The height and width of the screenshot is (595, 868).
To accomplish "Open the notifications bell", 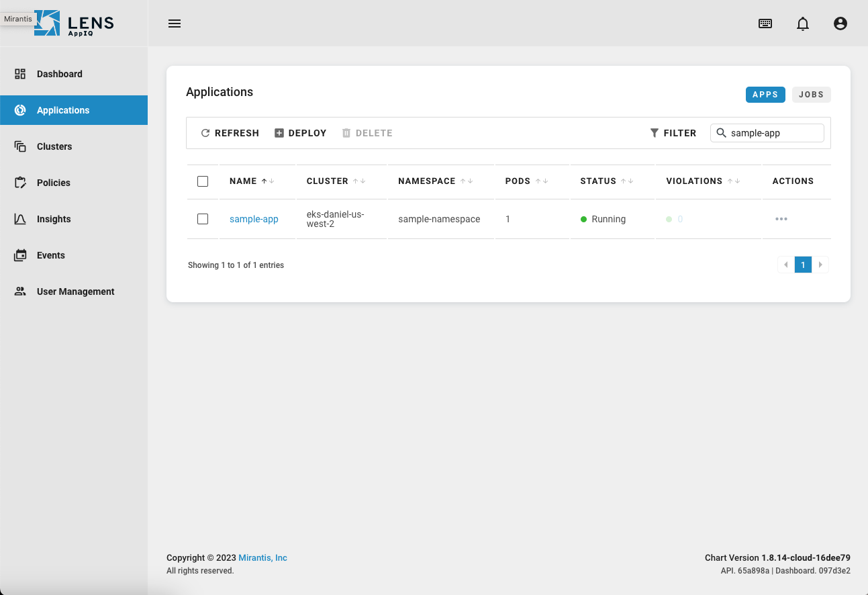I will coord(803,24).
